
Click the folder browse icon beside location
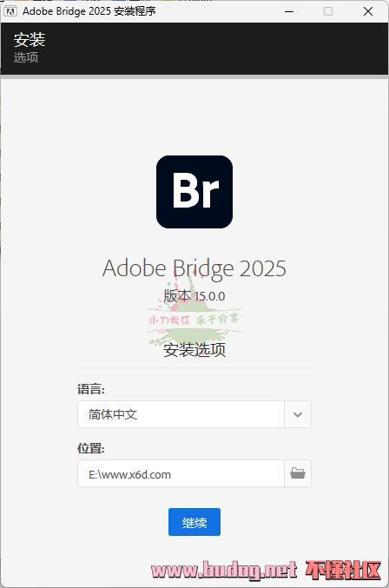[298, 473]
